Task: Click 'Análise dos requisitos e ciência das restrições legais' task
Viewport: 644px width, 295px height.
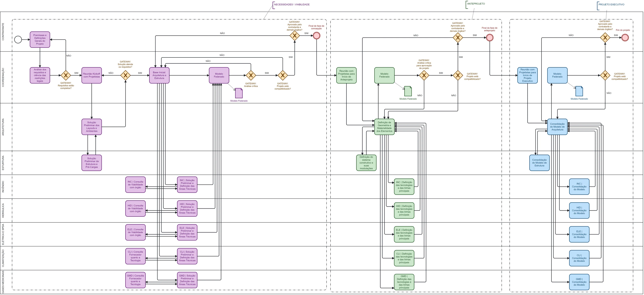Action: point(40,75)
